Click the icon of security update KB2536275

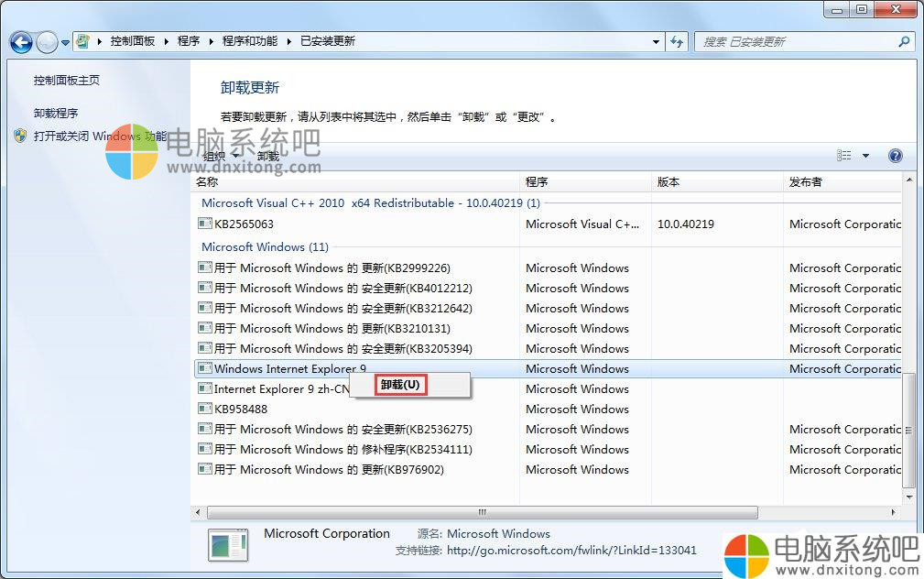[x=205, y=429]
